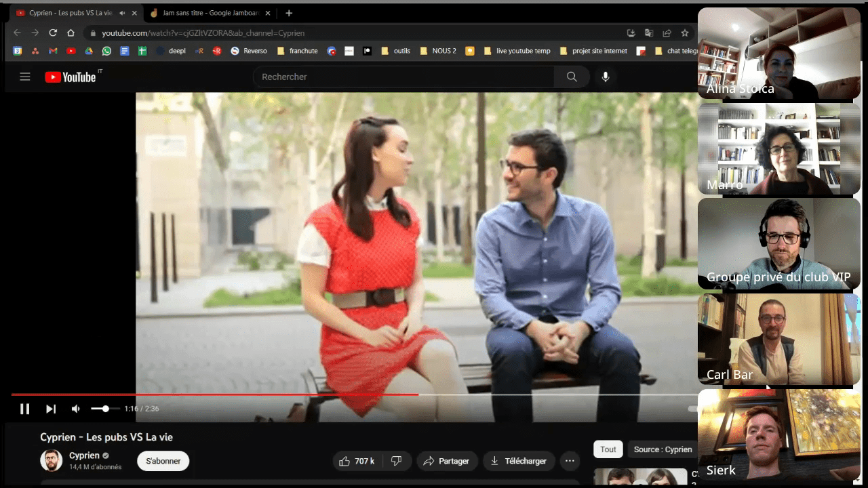Start voice search with microphone icon
Screen dimensions: 868x488
click(606, 77)
